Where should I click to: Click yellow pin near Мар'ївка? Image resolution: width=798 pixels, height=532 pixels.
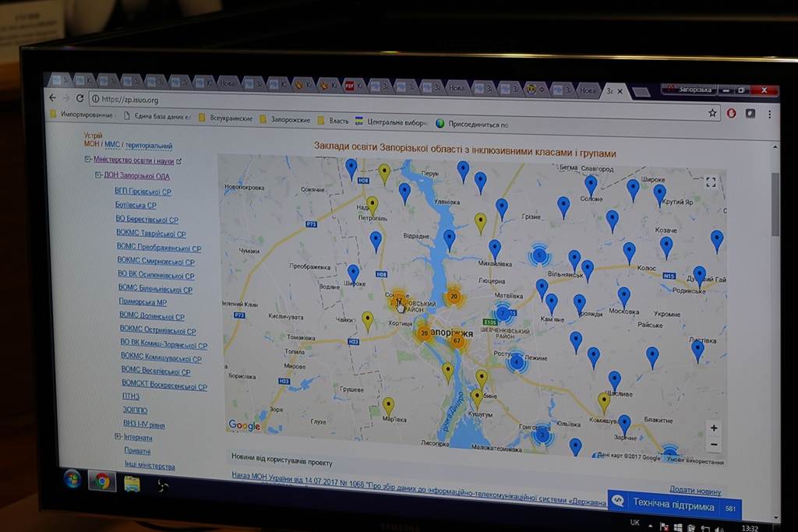point(388,407)
